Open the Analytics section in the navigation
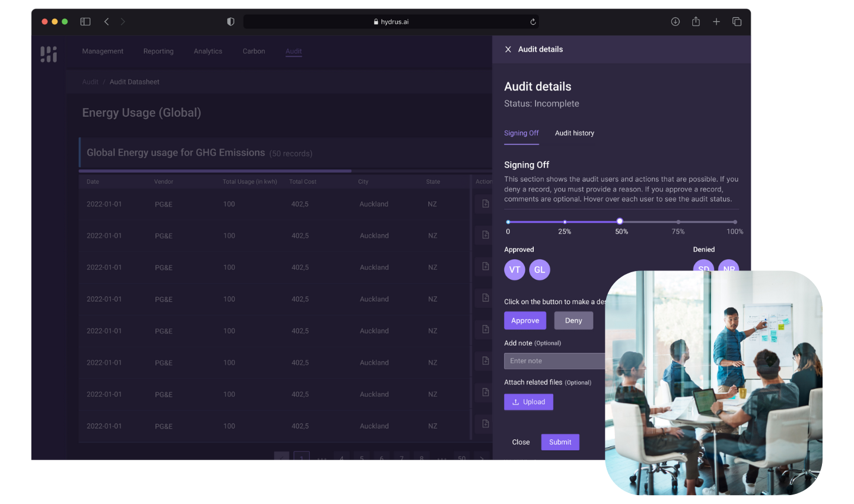The image size is (854, 504). coord(208,51)
